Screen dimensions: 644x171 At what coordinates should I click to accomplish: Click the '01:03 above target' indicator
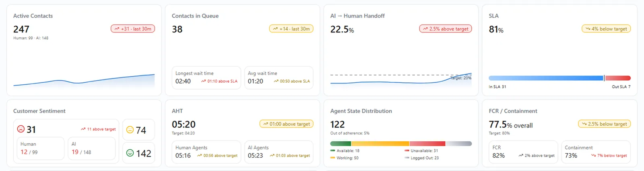click(x=290, y=156)
